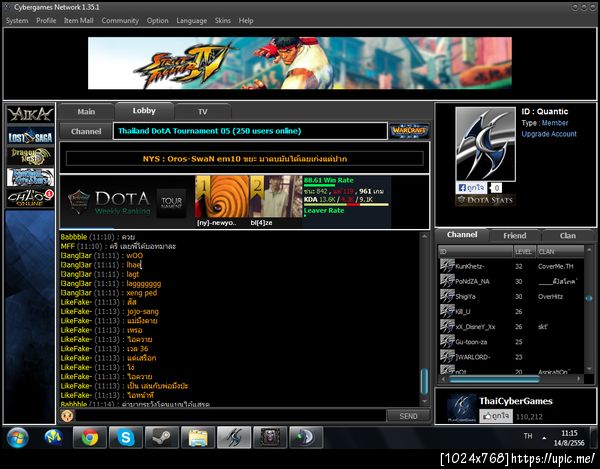Click the avatar icon of ShigiYa user
Viewport: 600px width, 469px height.
pos(447,296)
